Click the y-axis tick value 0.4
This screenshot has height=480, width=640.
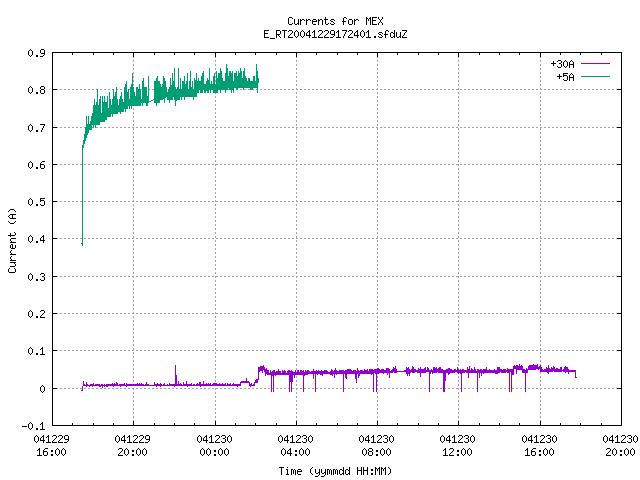(x=36, y=239)
